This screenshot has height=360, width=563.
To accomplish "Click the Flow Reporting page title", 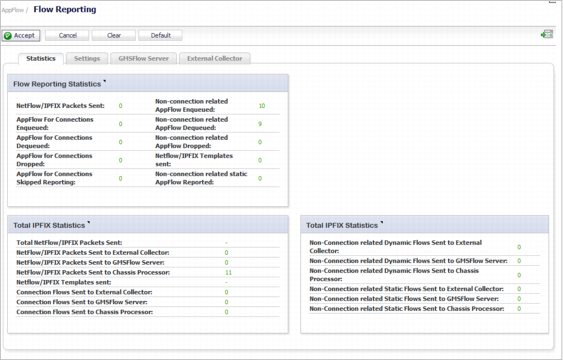I will coord(65,9).
